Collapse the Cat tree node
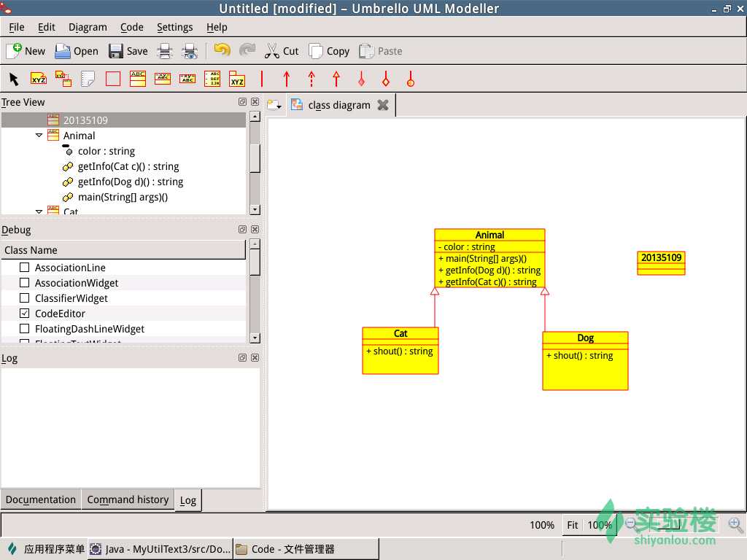This screenshot has width=747, height=560. (x=39, y=211)
